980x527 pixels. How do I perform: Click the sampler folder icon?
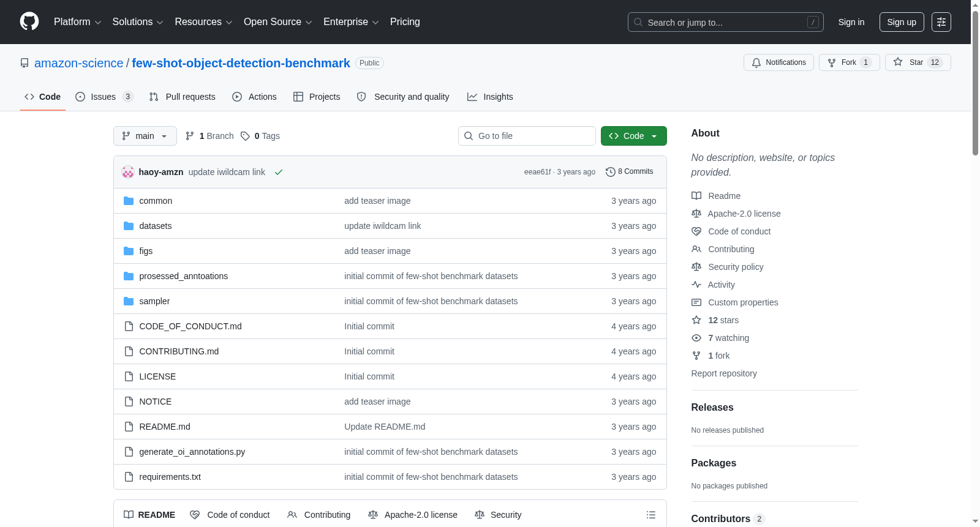tap(129, 301)
